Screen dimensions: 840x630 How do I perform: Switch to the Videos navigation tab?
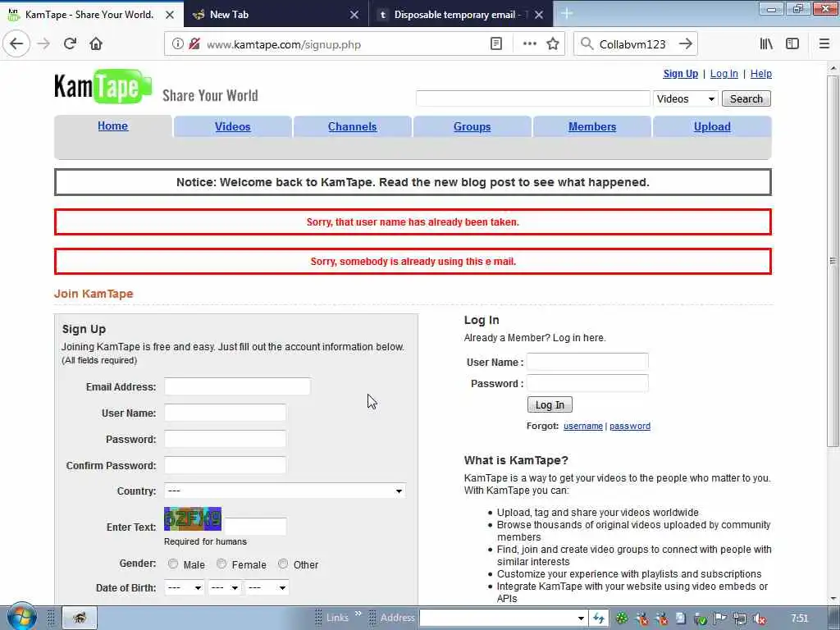[x=232, y=126]
